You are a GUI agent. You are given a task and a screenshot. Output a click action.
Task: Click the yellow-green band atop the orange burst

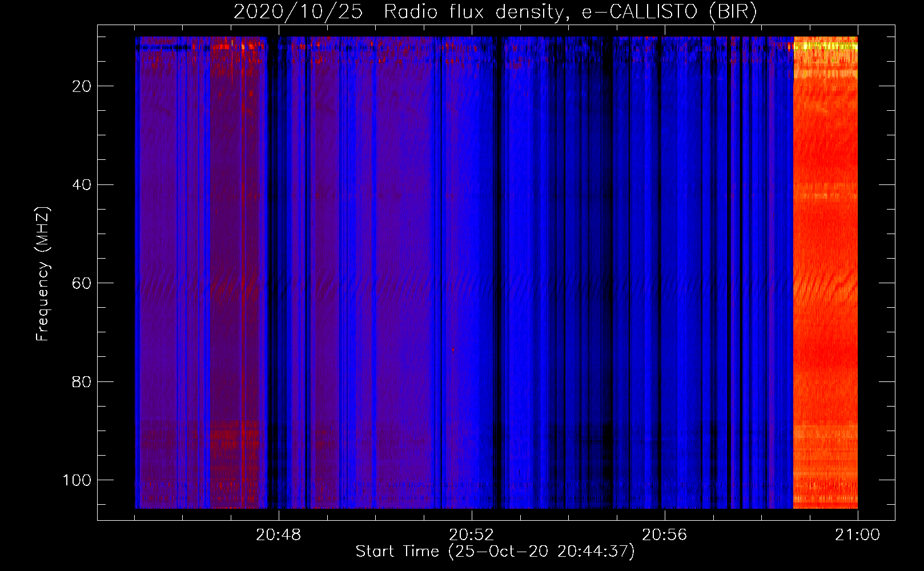(x=825, y=46)
